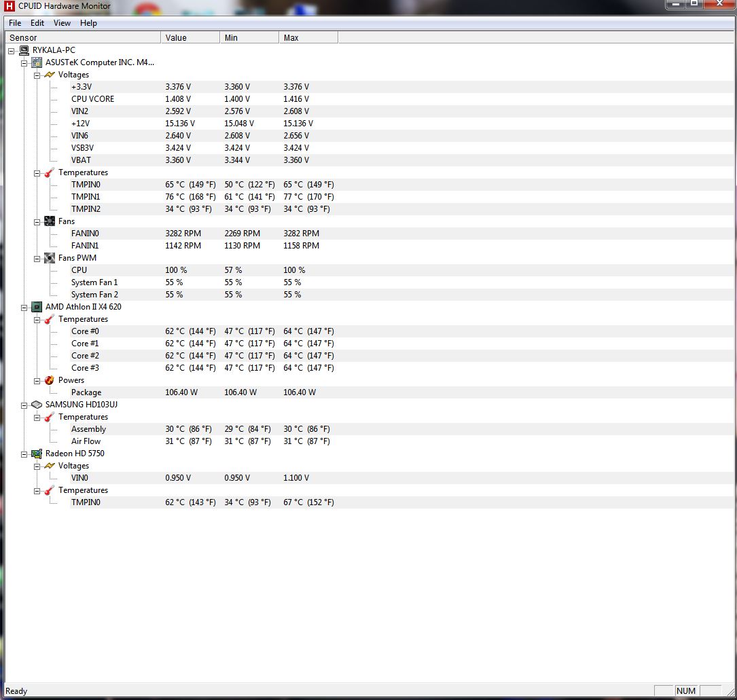
Task: Collapse the Fans PWM group
Action: click(37, 259)
